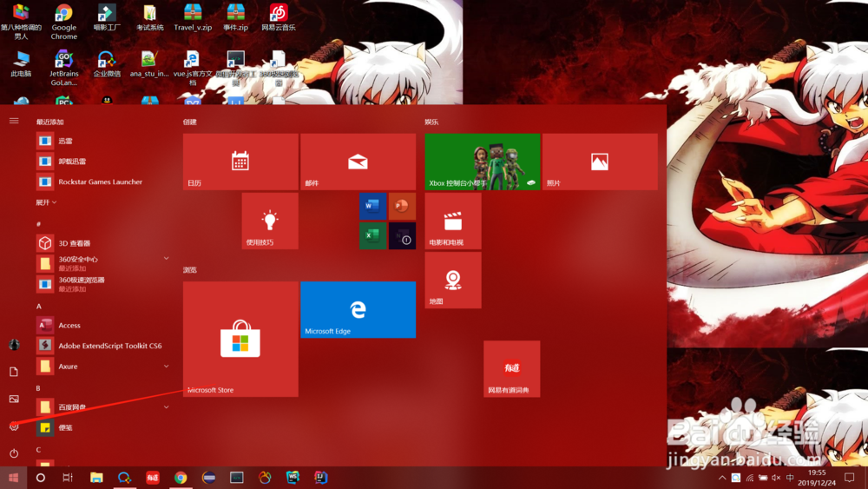Open the 网易有道词典 tile
The width and height of the screenshot is (868, 489).
(511, 369)
